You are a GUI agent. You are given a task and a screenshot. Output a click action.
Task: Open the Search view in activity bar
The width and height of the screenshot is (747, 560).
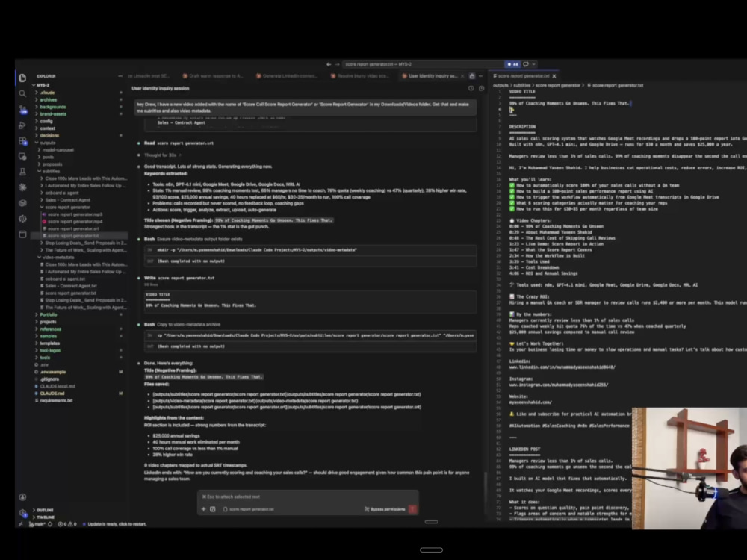click(x=22, y=93)
